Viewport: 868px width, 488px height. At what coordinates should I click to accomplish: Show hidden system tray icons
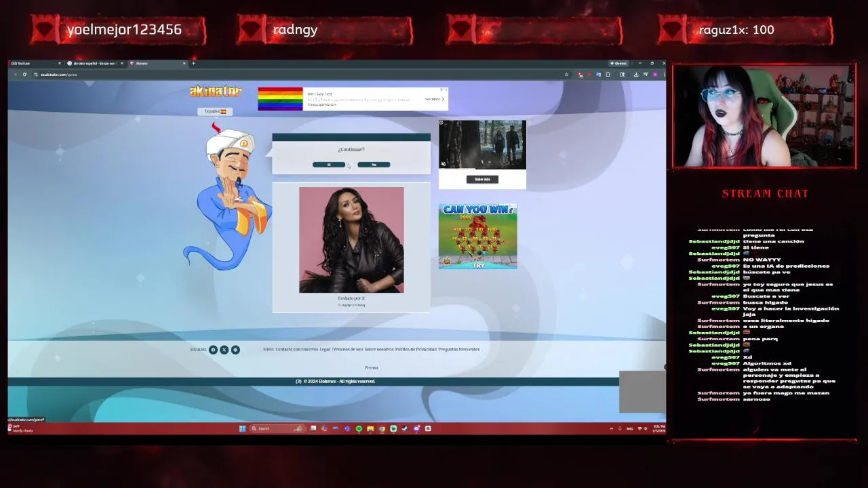[x=612, y=428]
